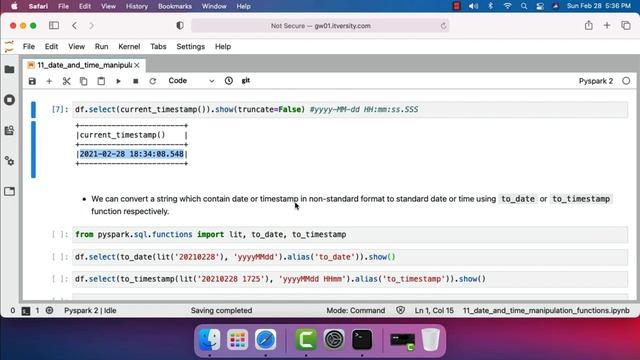This screenshot has width=640, height=360.
Task: Select the to_timestamp code cell
Action: click(x=350, y=279)
